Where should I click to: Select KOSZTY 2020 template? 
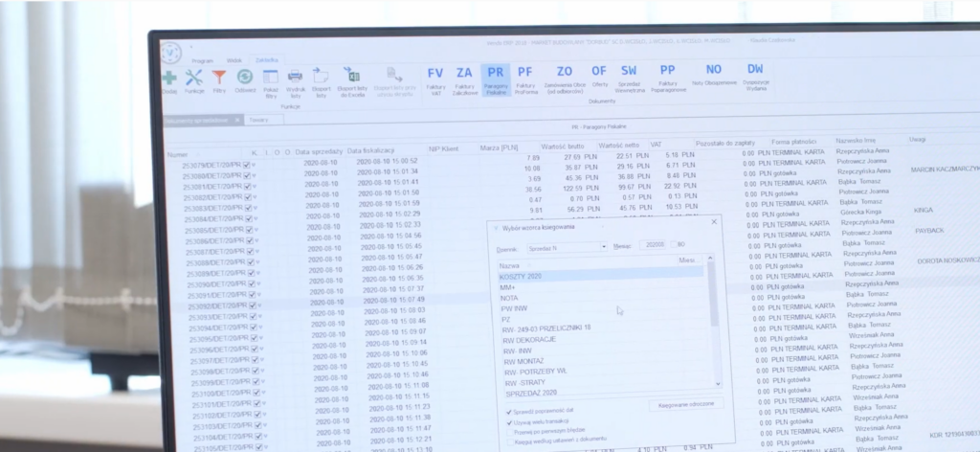(600, 276)
